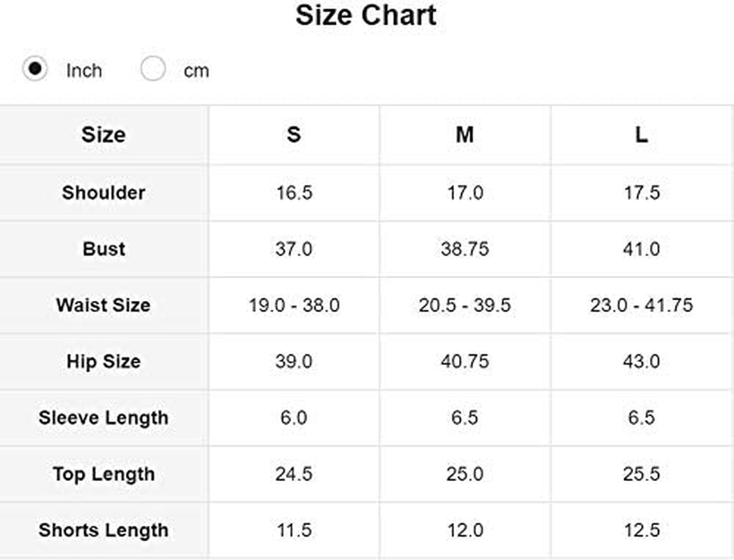Click the L size column header
The image size is (734, 560).
[642, 135]
